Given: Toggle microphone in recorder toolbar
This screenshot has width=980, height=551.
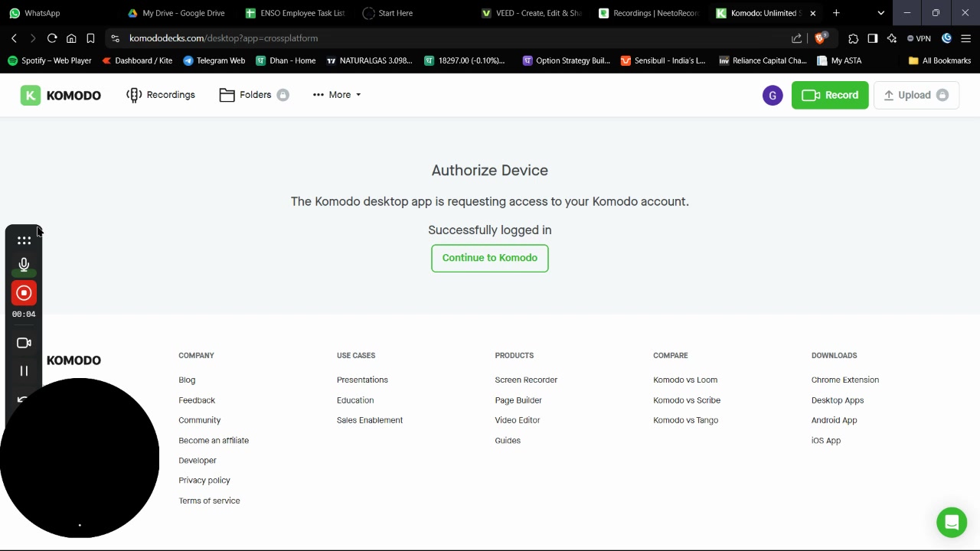Looking at the screenshot, I should tap(24, 265).
